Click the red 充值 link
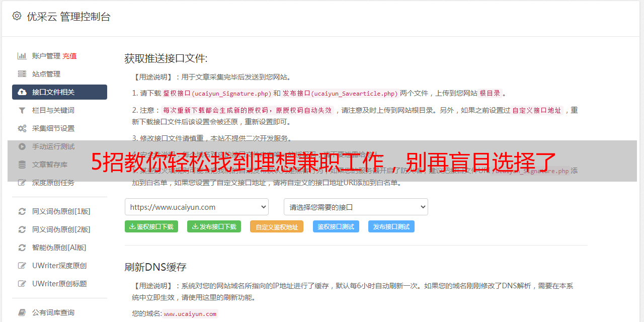This screenshot has width=644, height=322. [69, 56]
